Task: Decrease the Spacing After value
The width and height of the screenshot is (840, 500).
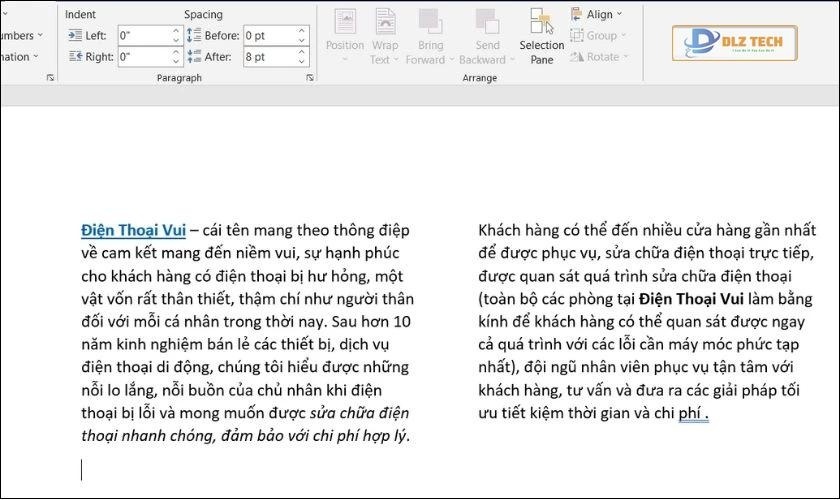Action: (303, 62)
